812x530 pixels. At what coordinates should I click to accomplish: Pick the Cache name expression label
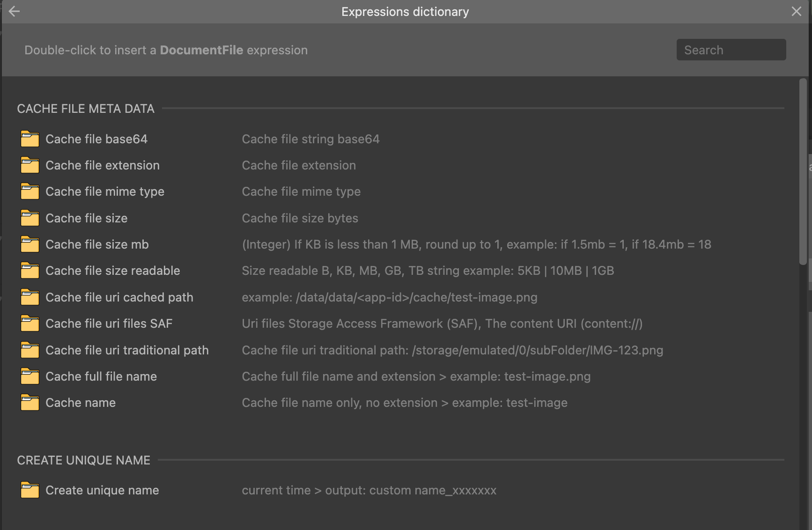pos(81,403)
